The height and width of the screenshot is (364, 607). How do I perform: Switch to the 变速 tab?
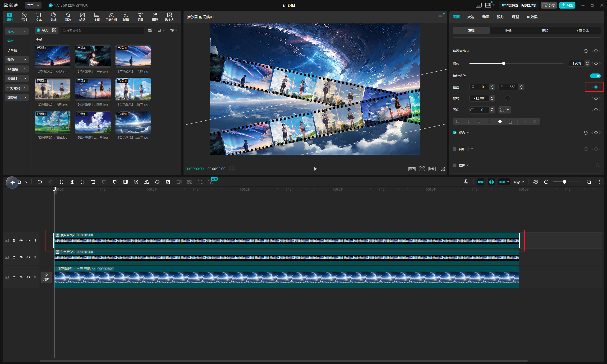pos(471,17)
